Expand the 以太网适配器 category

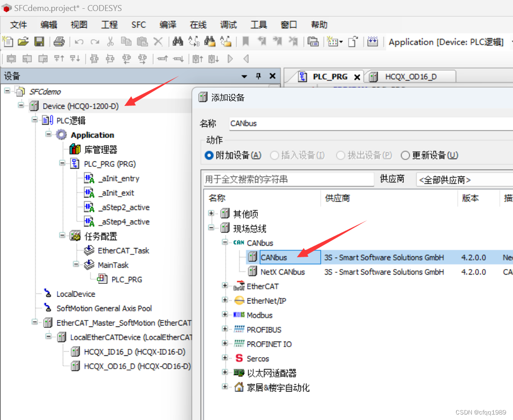(225, 372)
